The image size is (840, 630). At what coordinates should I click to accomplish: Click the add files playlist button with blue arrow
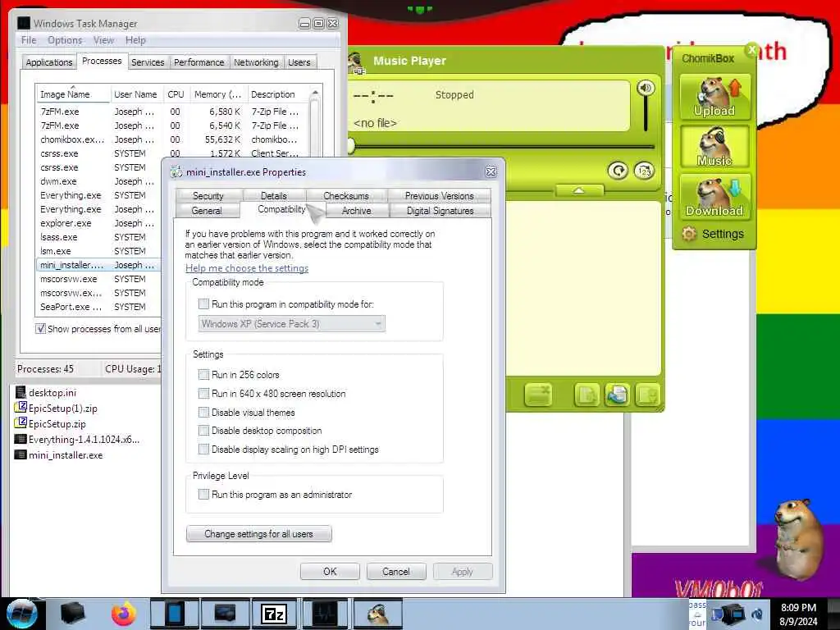point(617,395)
